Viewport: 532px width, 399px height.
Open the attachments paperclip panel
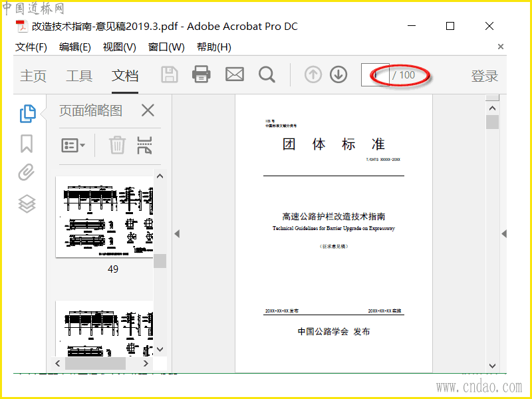point(27,172)
